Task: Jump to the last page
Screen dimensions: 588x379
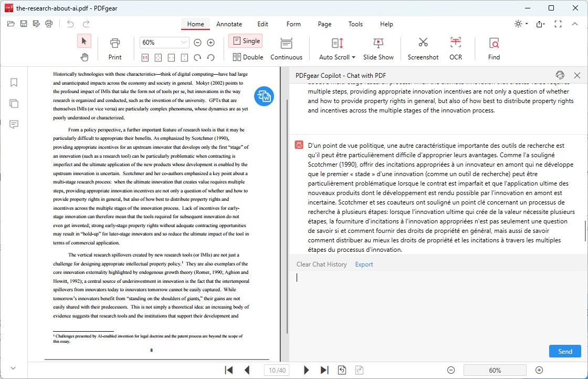Action: coord(324,370)
